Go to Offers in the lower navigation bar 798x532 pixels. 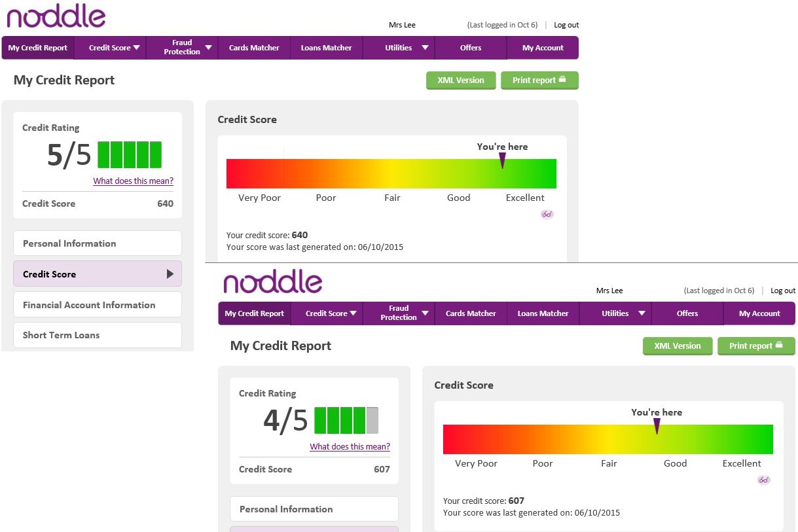[687, 313]
